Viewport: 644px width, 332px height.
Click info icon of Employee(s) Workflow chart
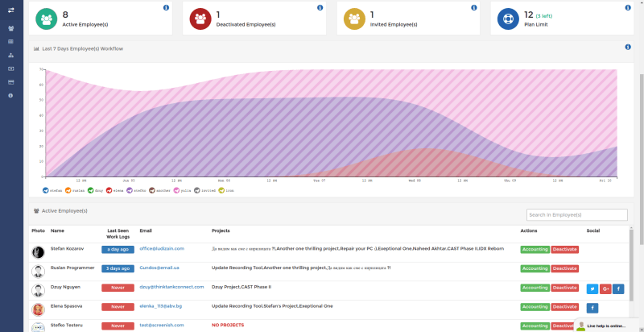628,47
